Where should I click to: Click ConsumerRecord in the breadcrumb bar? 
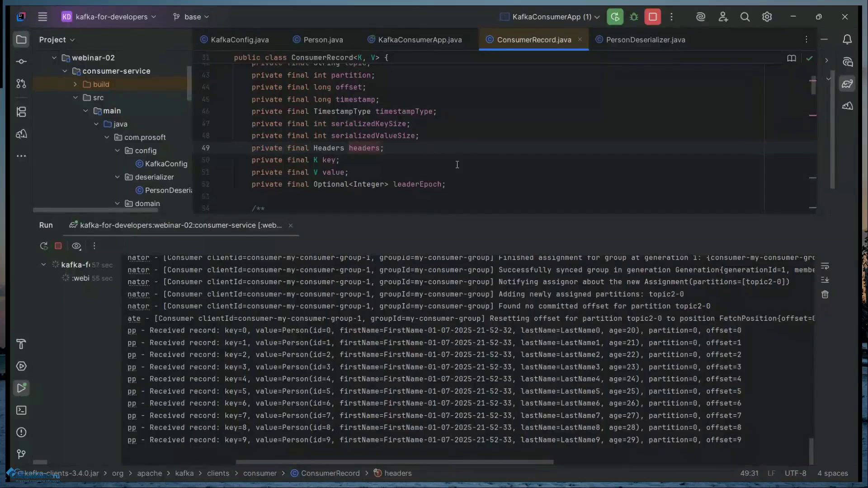[330, 473]
